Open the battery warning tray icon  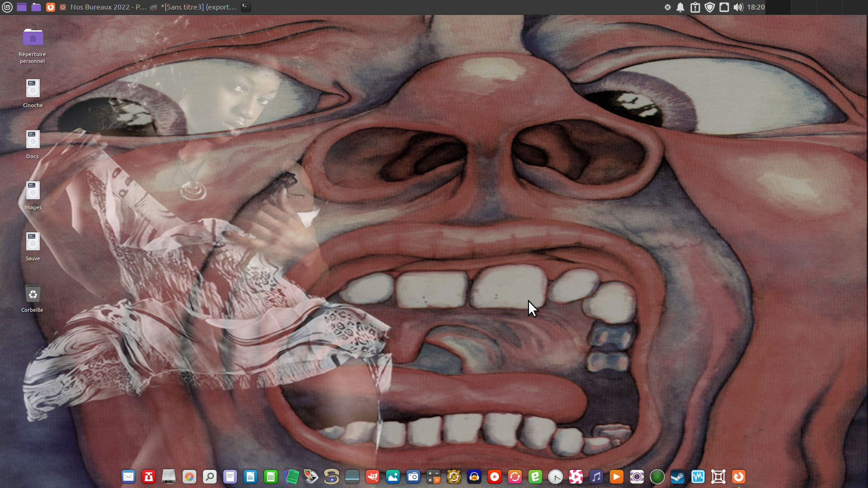[x=695, y=7]
